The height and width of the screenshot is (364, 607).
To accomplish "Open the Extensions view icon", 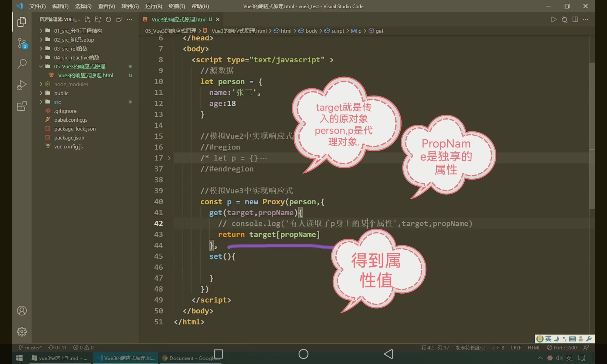I will [22, 106].
